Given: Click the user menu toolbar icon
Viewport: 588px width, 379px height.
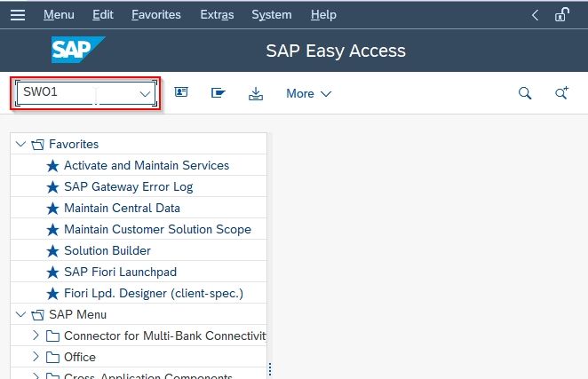Looking at the screenshot, I should click(x=181, y=92).
